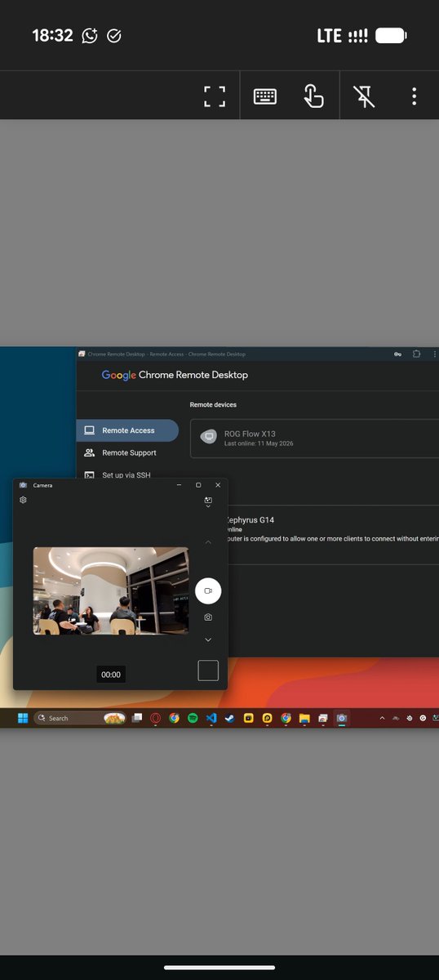Open the Windows Start menu

pos(23,718)
